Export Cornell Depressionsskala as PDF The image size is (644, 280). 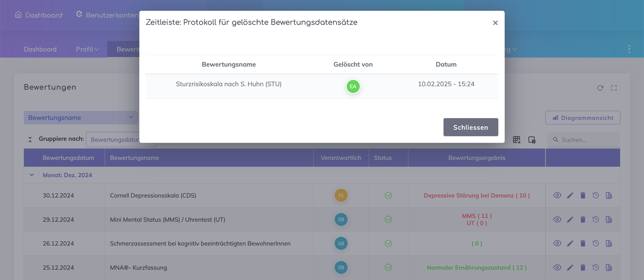pyautogui.click(x=609, y=195)
